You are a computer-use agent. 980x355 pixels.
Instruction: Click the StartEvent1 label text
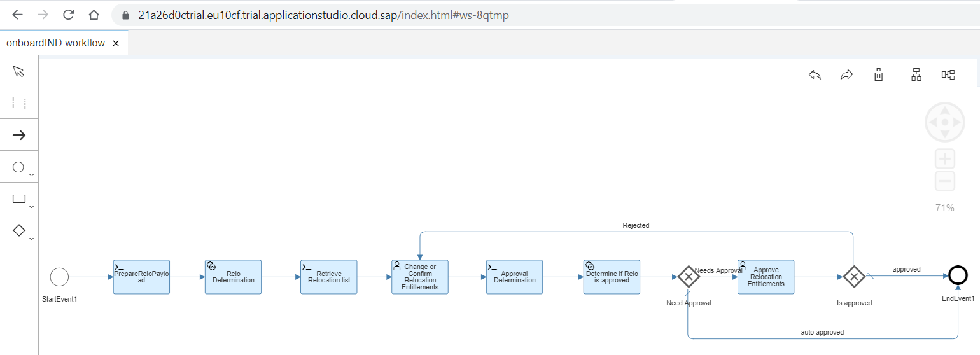[x=59, y=298]
